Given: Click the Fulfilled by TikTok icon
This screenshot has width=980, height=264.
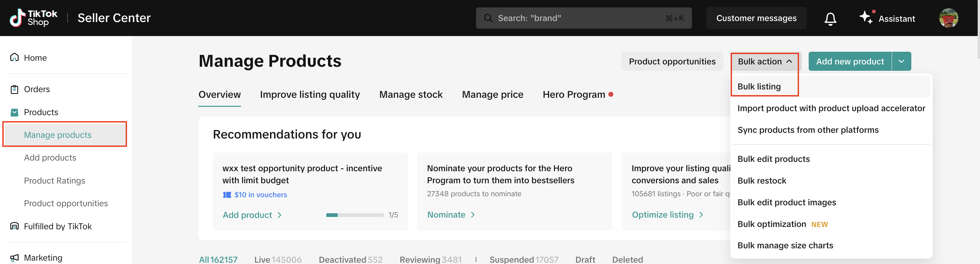Looking at the screenshot, I should click(14, 226).
